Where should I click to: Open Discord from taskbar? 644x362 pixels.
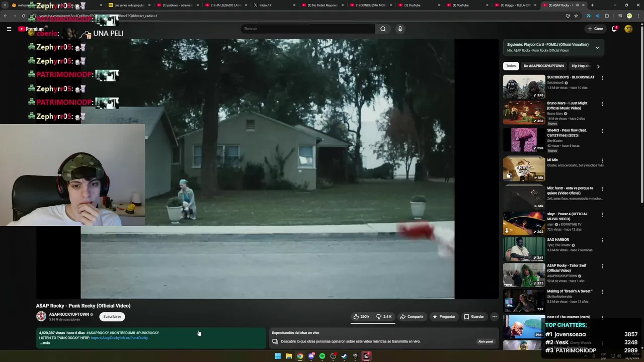(x=311, y=356)
